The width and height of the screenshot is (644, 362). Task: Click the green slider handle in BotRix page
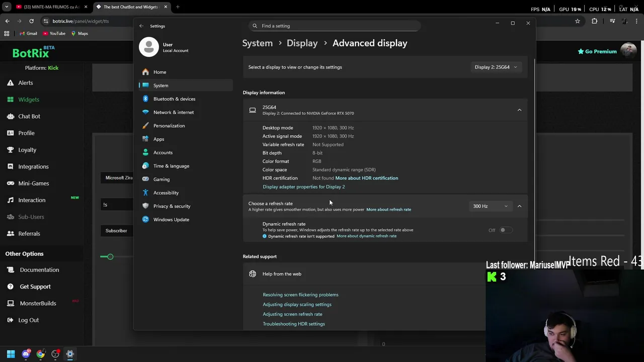tap(110, 257)
